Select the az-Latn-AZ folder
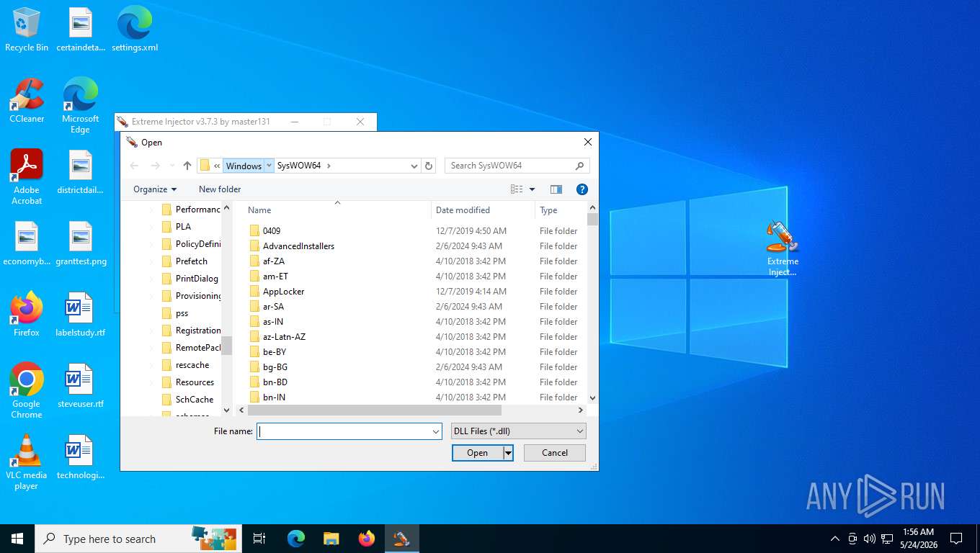The width and height of the screenshot is (980, 553). tap(284, 337)
